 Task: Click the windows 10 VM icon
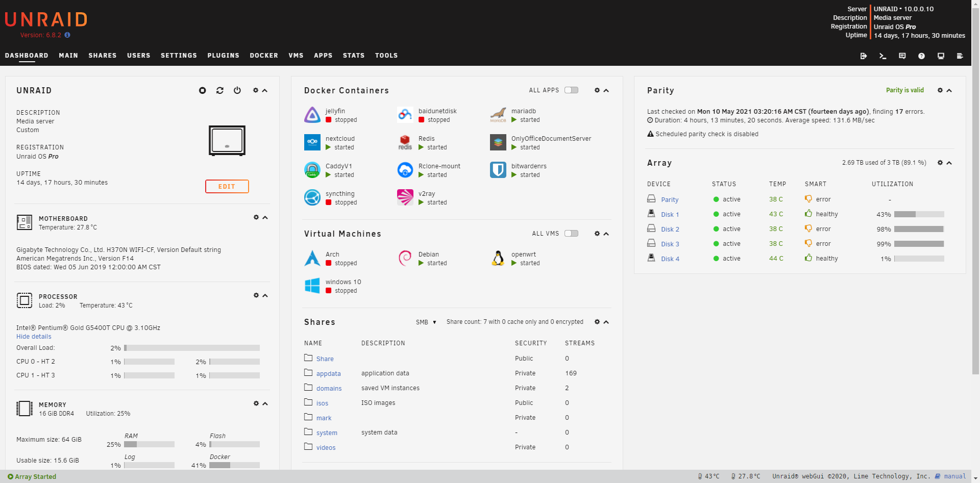click(x=312, y=286)
